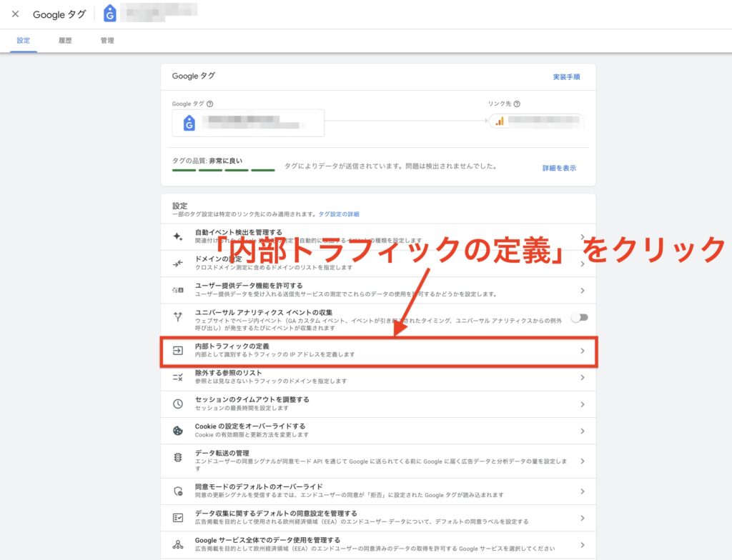Open the 実装手順 link
The image size is (732, 560).
566,76
